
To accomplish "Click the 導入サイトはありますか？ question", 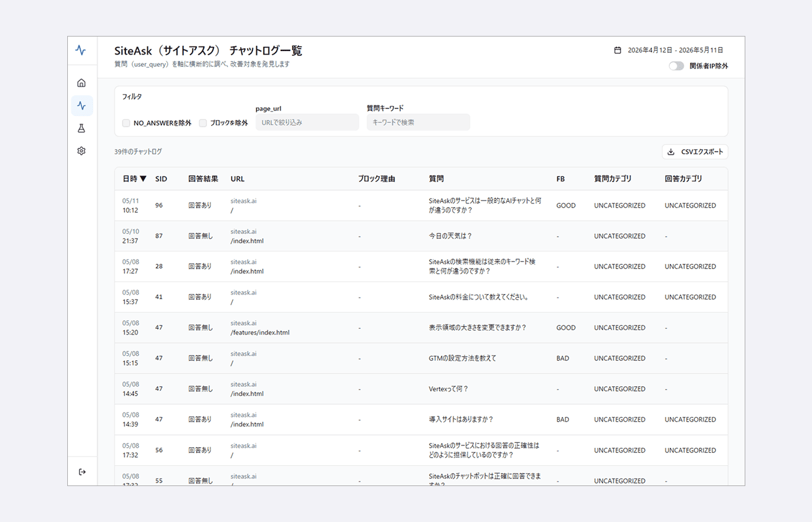I will tap(461, 419).
